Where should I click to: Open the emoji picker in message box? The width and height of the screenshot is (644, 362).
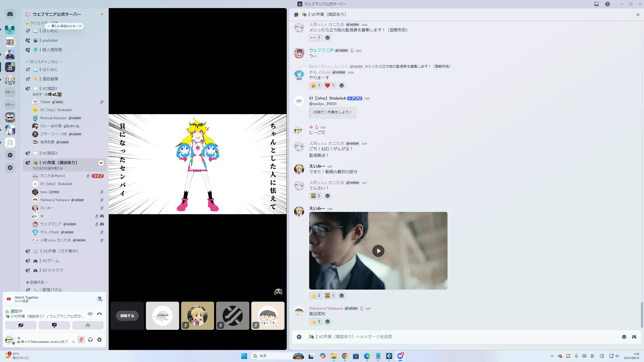pyautogui.click(x=624, y=337)
